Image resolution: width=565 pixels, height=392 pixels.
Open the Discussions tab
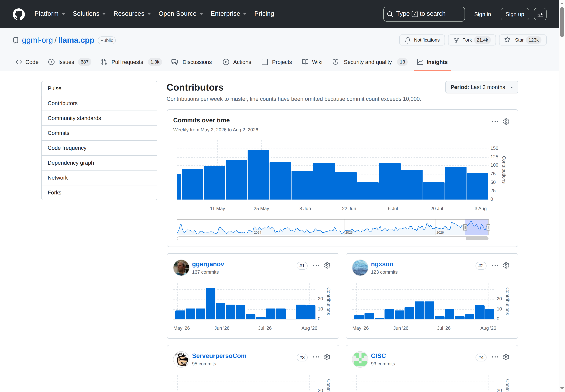pos(192,62)
